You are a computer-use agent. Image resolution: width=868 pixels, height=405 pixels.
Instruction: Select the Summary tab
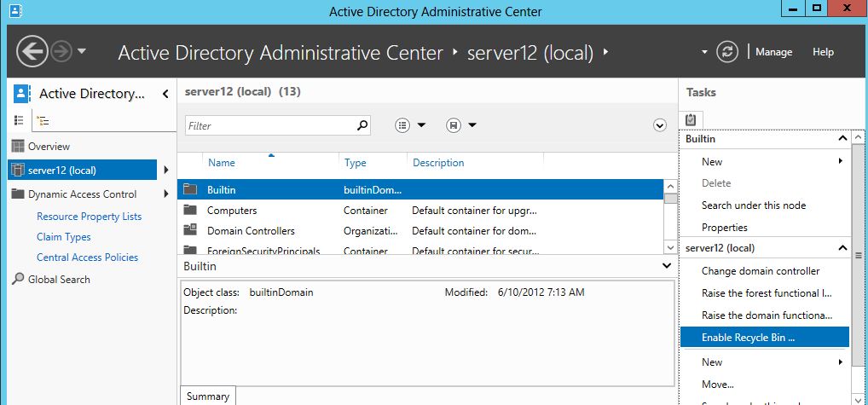[207, 396]
